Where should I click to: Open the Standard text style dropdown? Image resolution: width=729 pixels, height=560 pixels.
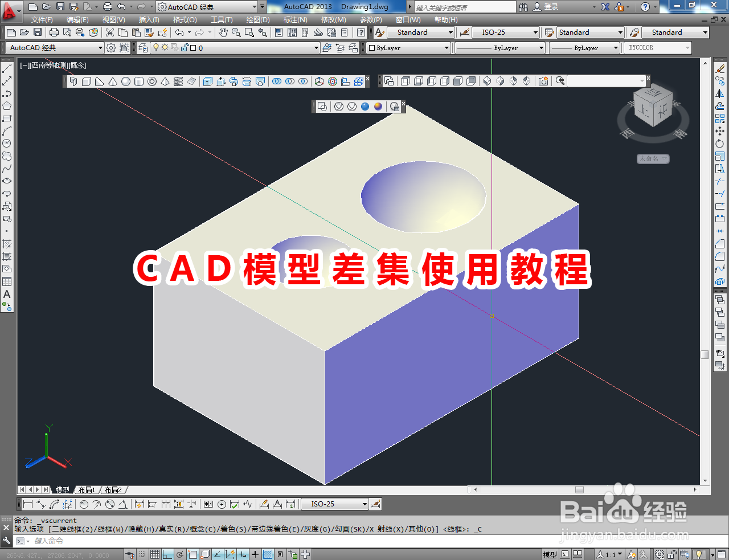click(x=421, y=32)
